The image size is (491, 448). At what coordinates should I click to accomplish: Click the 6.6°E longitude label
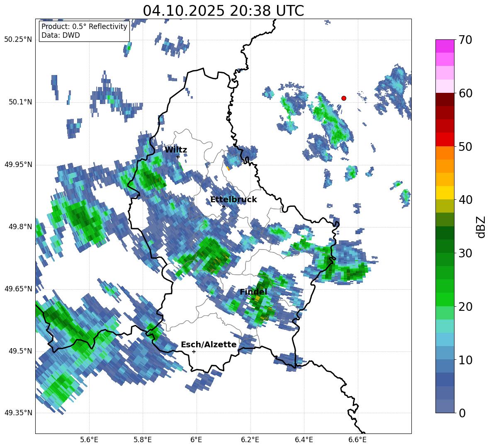click(357, 440)
